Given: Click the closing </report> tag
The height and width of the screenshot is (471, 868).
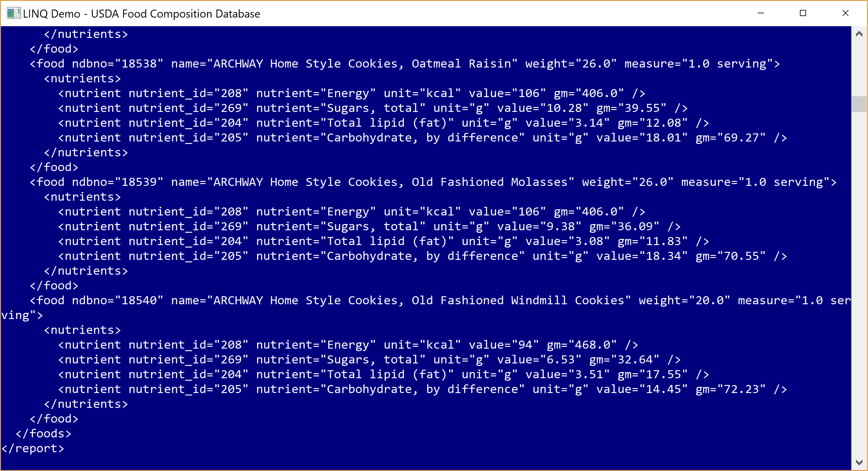Looking at the screenshot, I should (33, 448).
